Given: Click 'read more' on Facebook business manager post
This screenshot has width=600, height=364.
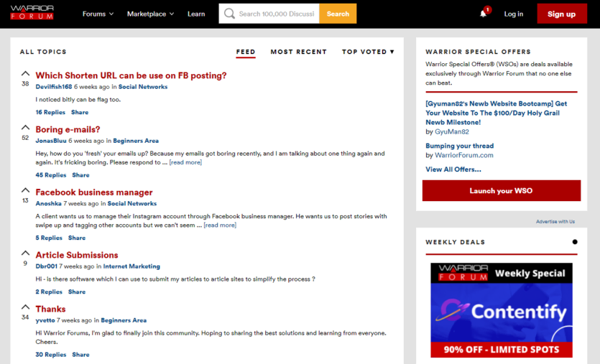Looking at the screenshot, I should (220, 225).
